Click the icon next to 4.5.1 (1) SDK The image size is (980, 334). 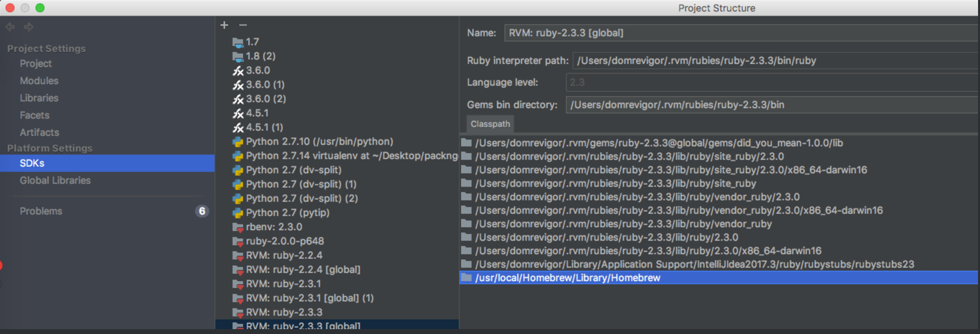[x=238, y=128]
